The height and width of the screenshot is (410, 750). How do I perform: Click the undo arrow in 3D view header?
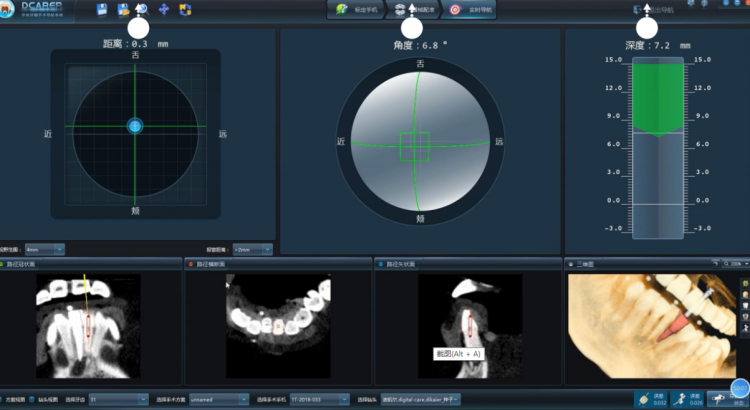click(716, 264)
